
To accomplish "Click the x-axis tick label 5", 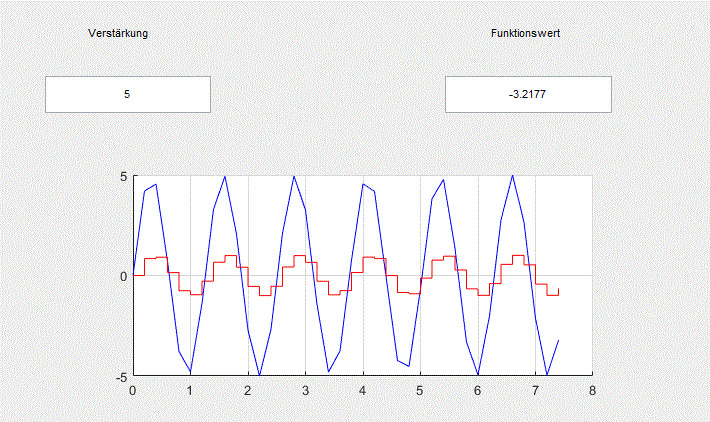I will click(x=420, y=390).
